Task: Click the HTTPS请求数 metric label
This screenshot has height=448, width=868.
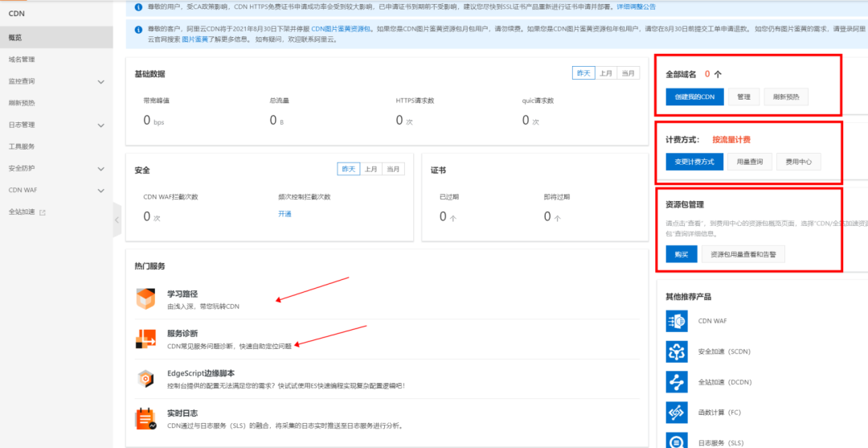Action: tap(415, 101)
